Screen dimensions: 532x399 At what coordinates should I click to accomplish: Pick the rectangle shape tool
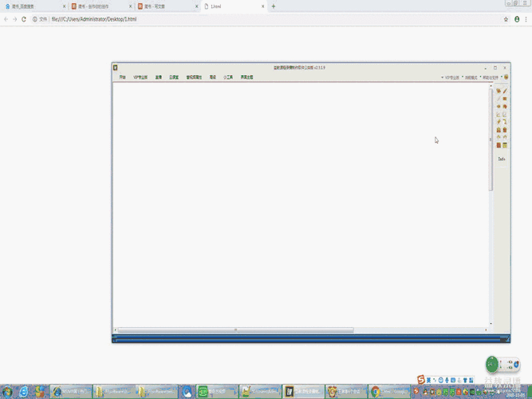[x=505, y=99]
